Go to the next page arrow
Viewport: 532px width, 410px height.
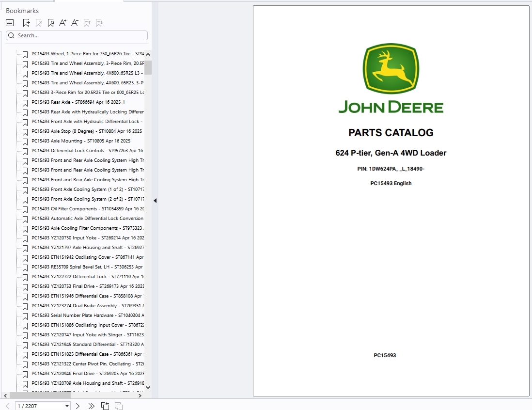78,406
